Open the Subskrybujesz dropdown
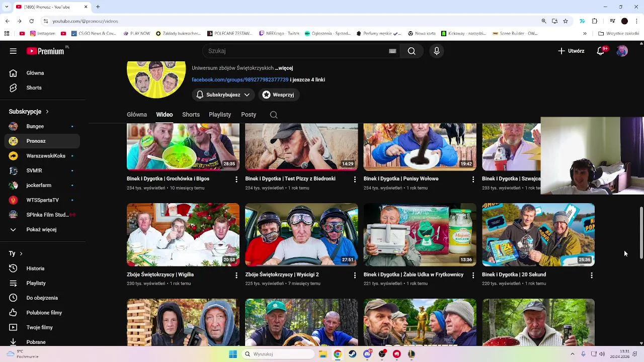The width and height of the screenshot is (644, 362). pyautogui.click(x=223, y=95)
